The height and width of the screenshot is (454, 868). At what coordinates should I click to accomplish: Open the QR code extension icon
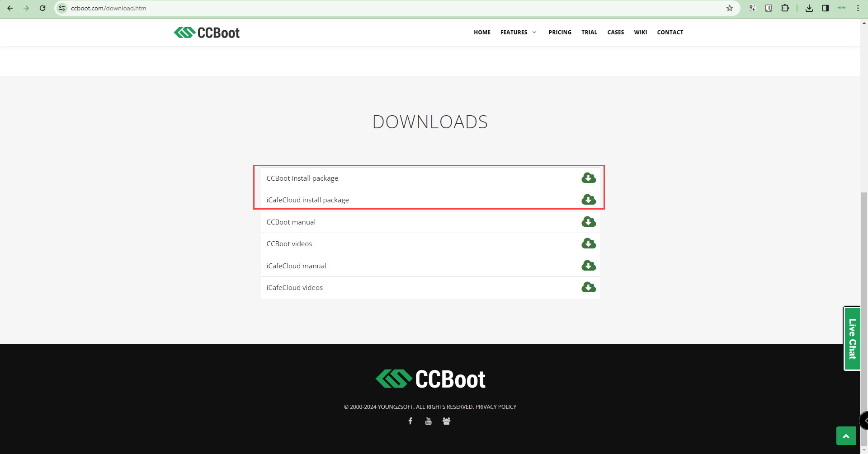752,8
